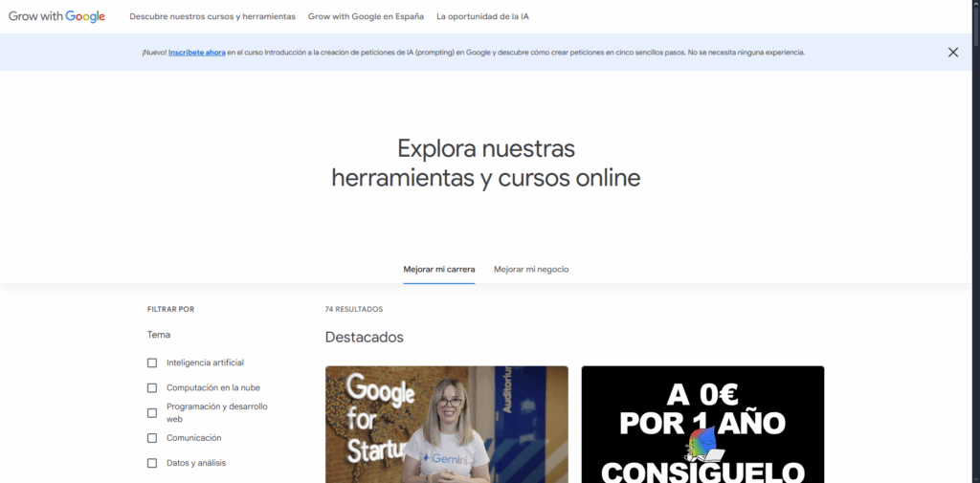Open 'Grow with Google en España' menu item
The height and width of the screenshot is (483, 980).
[x=366, y=17]
